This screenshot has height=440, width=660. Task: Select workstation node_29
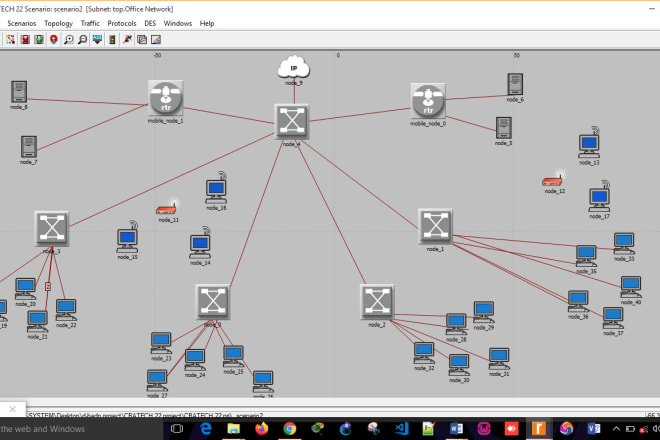pos(484,312)
